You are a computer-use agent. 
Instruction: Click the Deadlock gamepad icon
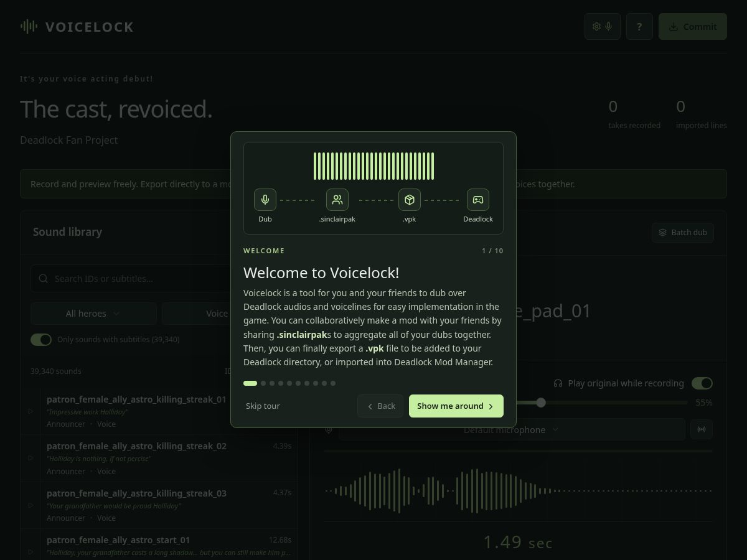point(478,200)
